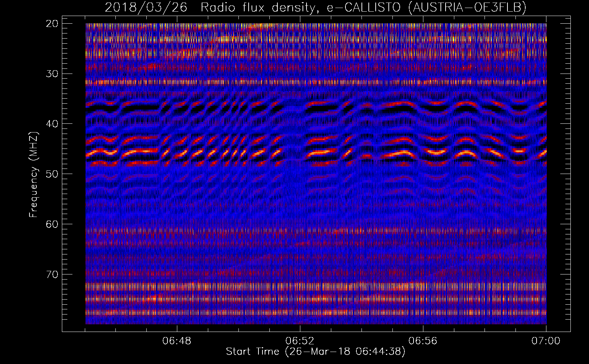Click the 'Start Time (26-Mar-18 06:44:38)' label
Screen dimensions: 589x364
[316, 352]
